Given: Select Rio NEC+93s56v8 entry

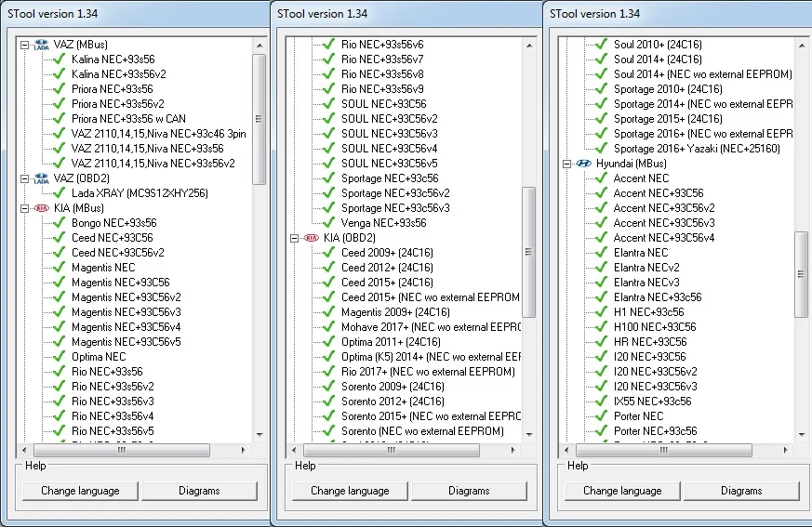Looking at the screenshot, I should point(382,74).
